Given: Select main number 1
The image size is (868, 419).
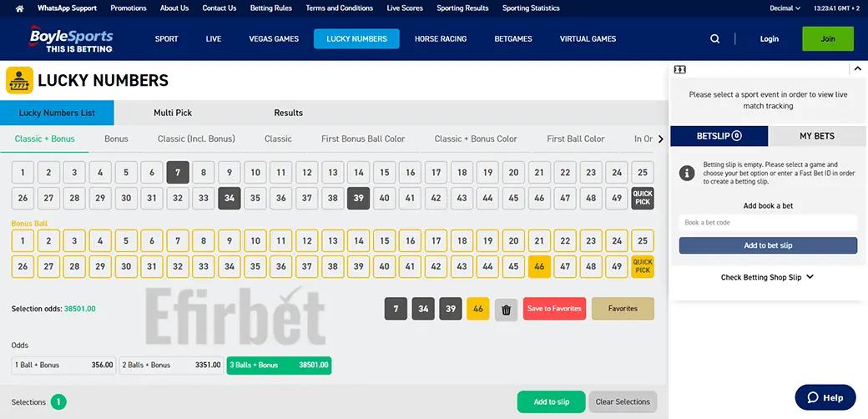Looking at the screenshot, I should [23, 172].
